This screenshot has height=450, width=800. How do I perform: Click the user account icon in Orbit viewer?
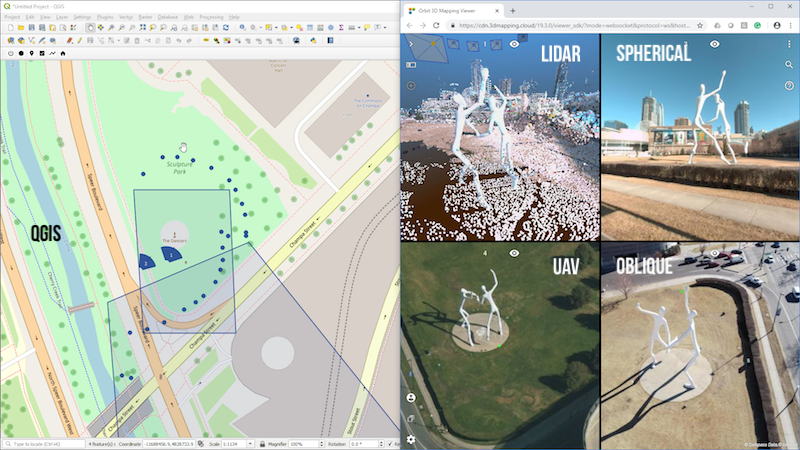coord(411,397)
